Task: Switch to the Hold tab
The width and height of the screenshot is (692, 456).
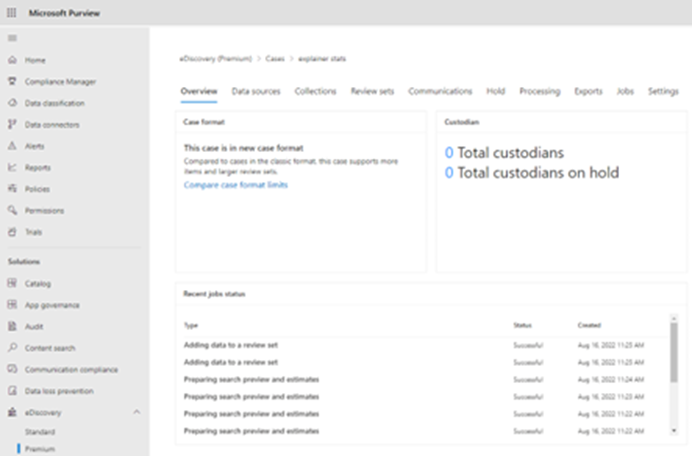Action: coord(496,91)
